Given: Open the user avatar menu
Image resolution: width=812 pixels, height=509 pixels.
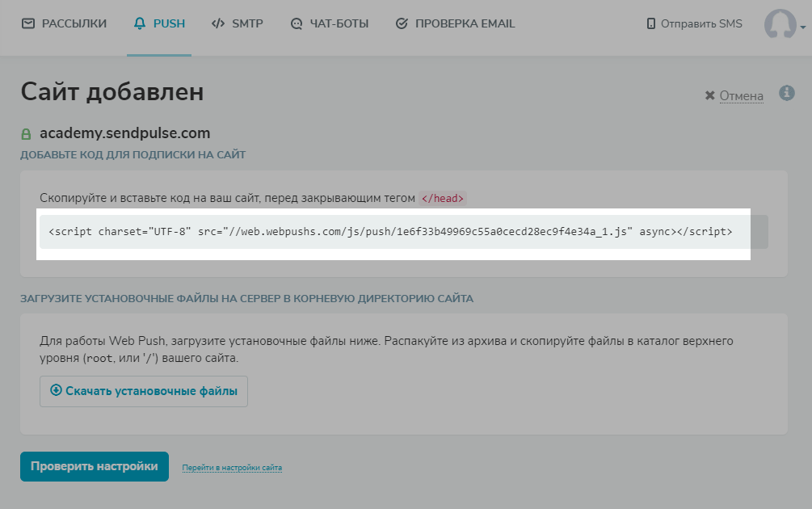Looking at the screenshot, I should point(780,23).
